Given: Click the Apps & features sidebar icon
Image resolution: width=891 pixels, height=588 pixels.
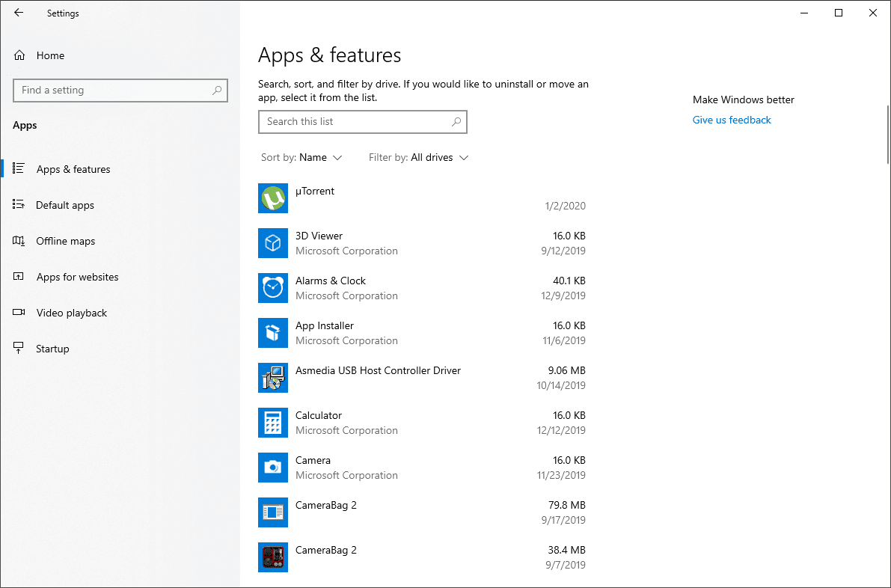Looking at the screenshot, I should 19,169.
